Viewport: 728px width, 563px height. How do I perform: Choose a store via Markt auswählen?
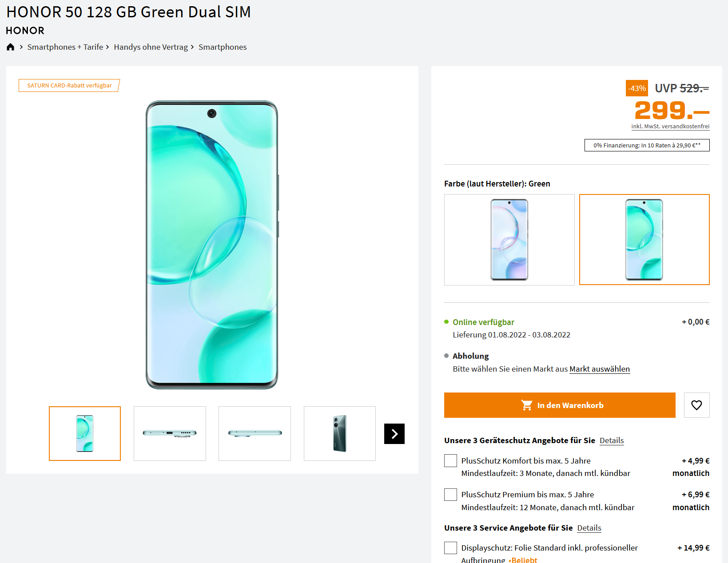(600, 369)
